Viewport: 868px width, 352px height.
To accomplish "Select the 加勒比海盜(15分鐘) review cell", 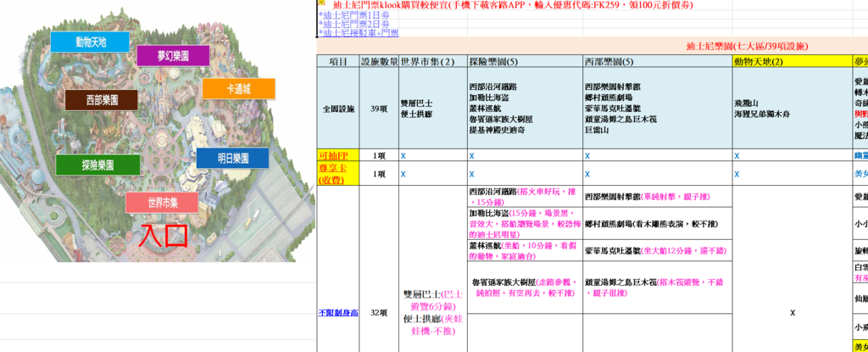I will tap(526, 224).
